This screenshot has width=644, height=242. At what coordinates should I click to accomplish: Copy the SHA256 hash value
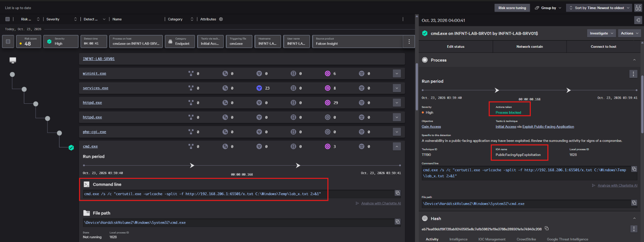tap(547, 228)
